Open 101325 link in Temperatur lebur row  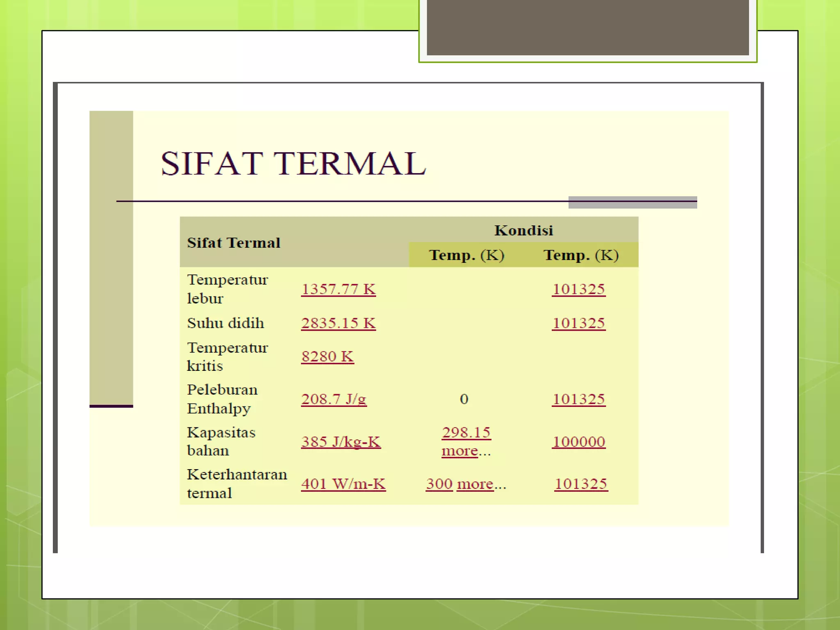click(x=579, y=289)
